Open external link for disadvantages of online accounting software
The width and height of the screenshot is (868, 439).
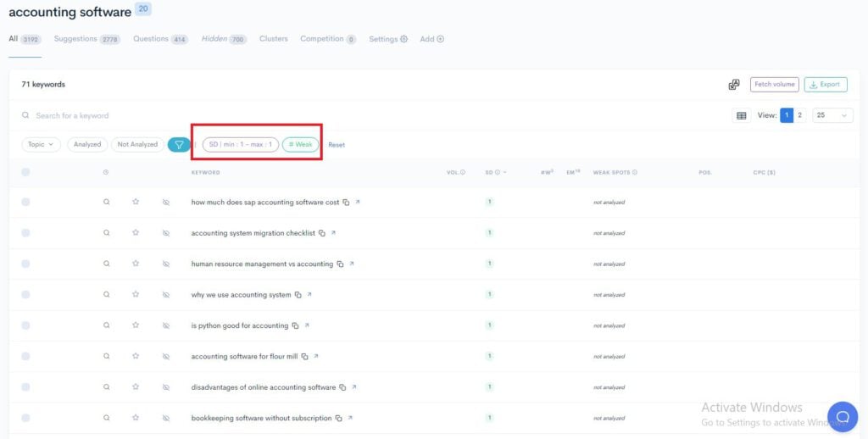354,387
